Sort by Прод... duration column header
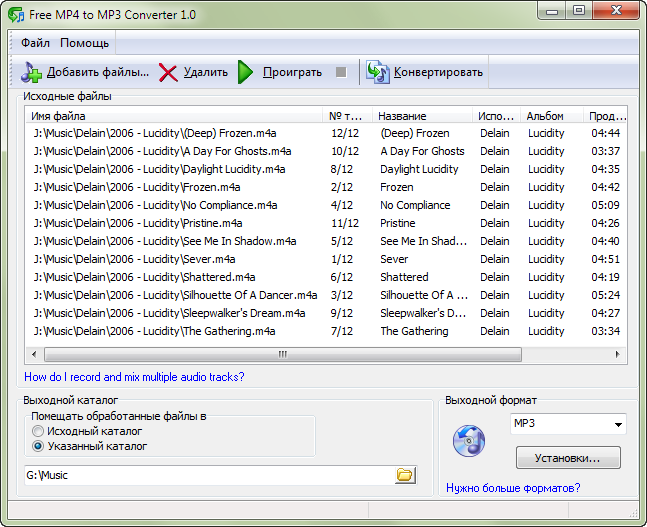 606,116
